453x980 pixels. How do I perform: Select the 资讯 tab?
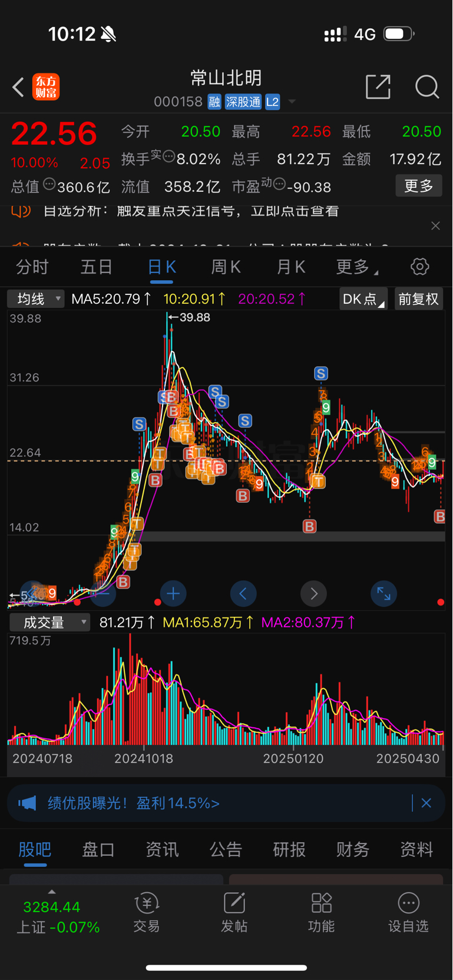[x=162, y=849]
